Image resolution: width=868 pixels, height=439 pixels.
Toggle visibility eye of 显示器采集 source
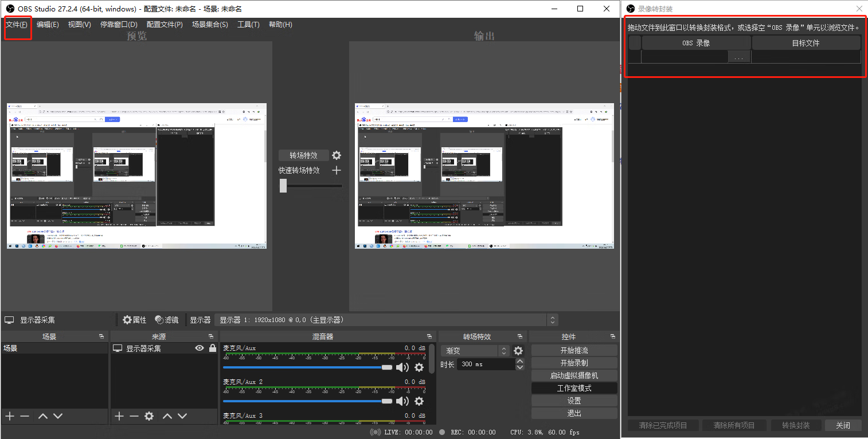point(200,348)
